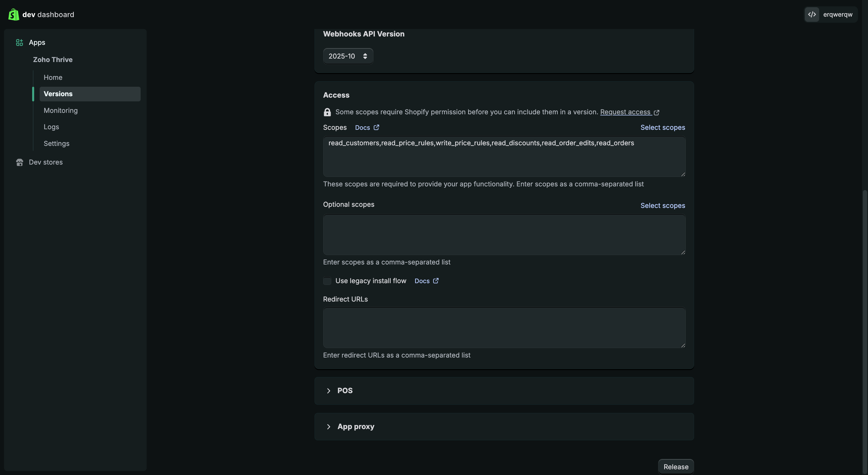
Task: Click the code brackets icon near erqwerqw
Action: (812, 14)
